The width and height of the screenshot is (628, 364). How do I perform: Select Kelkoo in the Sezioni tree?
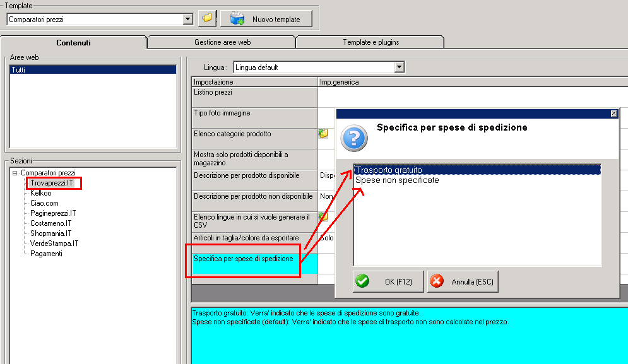(x=41, y=193)
